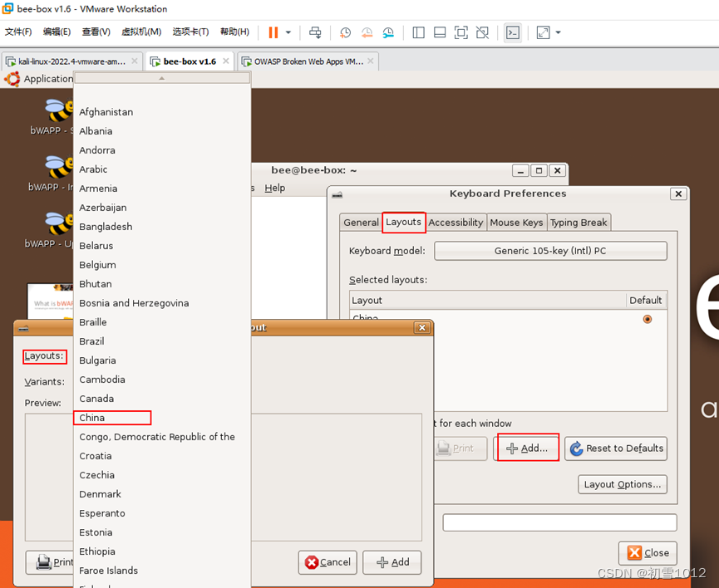
Task: Open the snapshot manager icon
Action: [388, 32]
